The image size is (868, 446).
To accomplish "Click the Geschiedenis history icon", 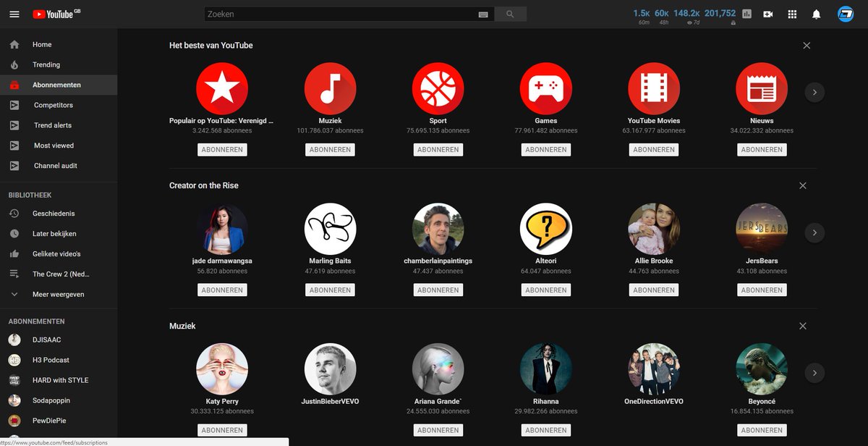I will (14, 214).
